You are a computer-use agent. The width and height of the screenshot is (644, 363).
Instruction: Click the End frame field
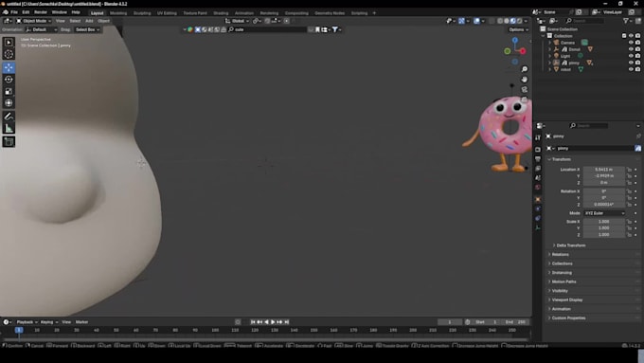pos(515,322)
